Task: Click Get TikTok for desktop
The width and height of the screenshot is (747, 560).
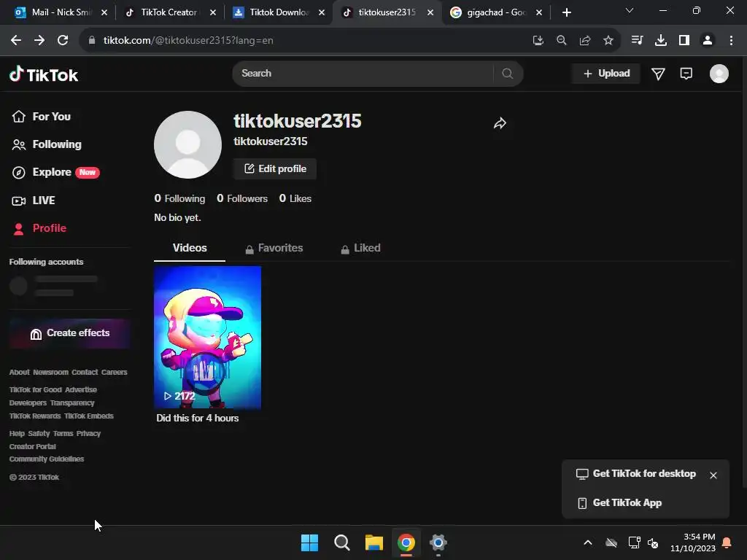Action: pos(636,474)
